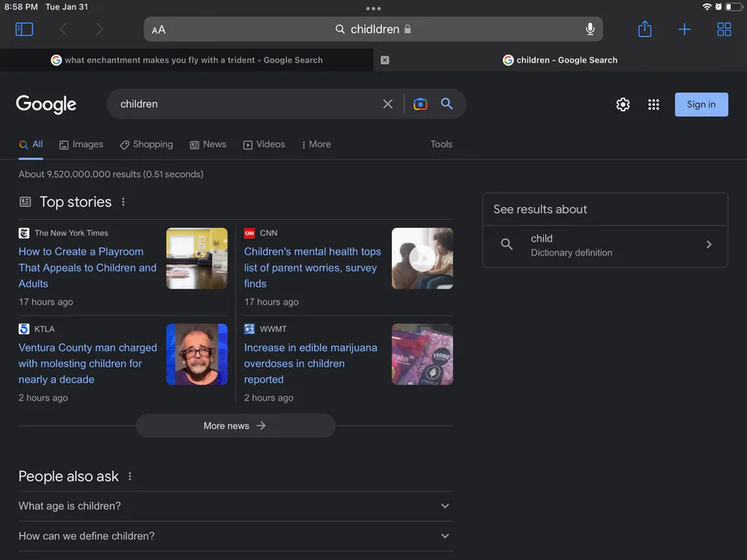Open New York Times playroom article
747x560 pixels.
[x=88, y=268]
